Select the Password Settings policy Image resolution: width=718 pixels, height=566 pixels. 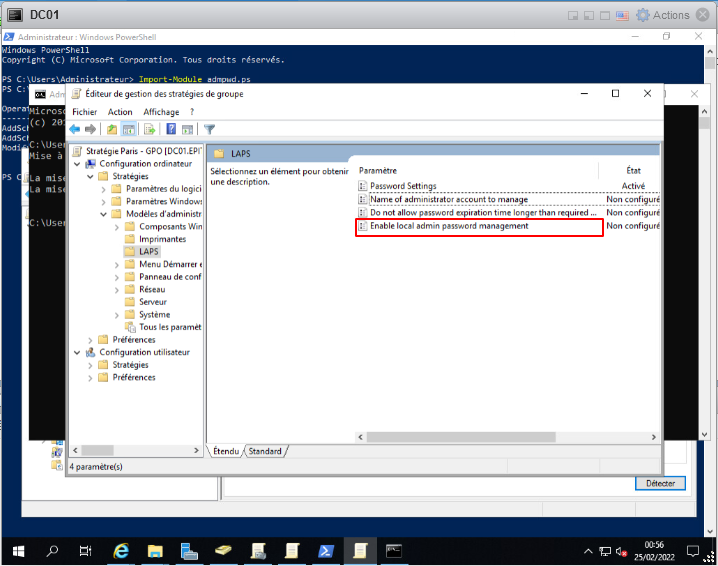[403, 186]
